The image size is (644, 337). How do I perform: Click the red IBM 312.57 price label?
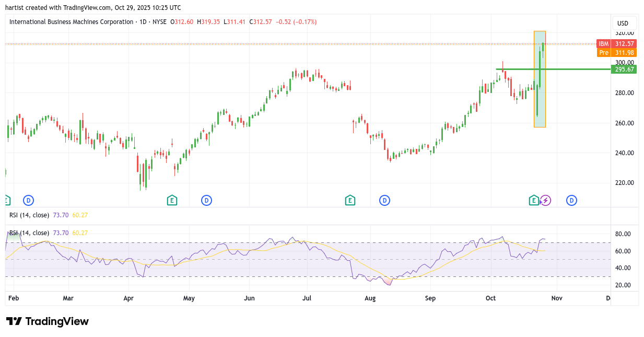click(616, 44)
